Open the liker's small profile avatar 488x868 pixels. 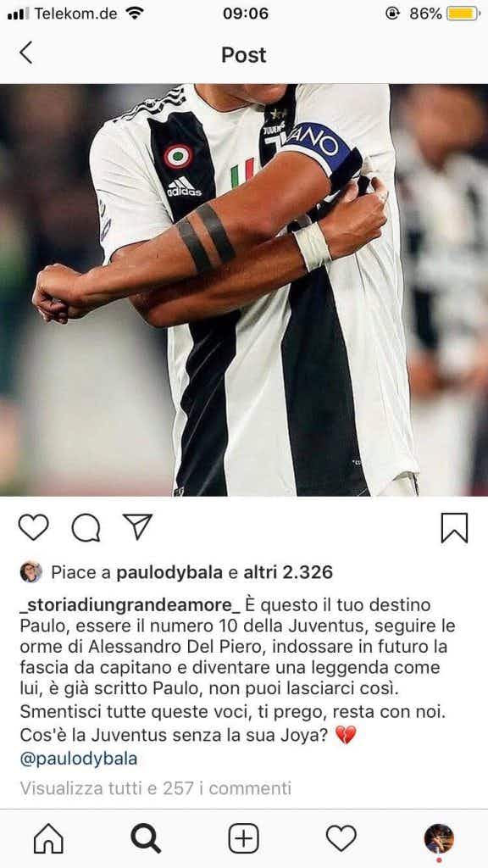click(x=31, y=572)
